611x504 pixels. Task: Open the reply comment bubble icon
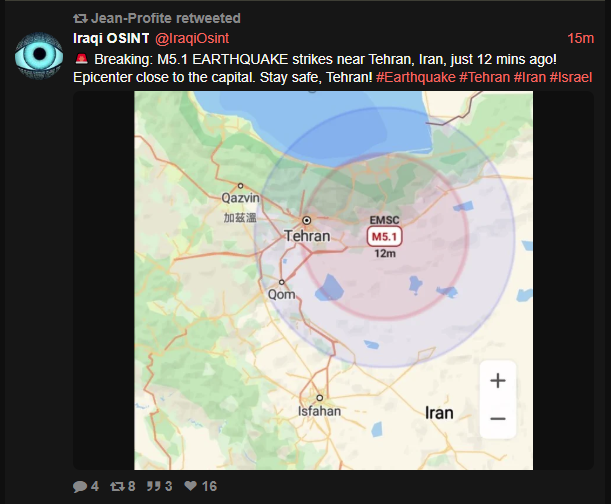(80, 486)
